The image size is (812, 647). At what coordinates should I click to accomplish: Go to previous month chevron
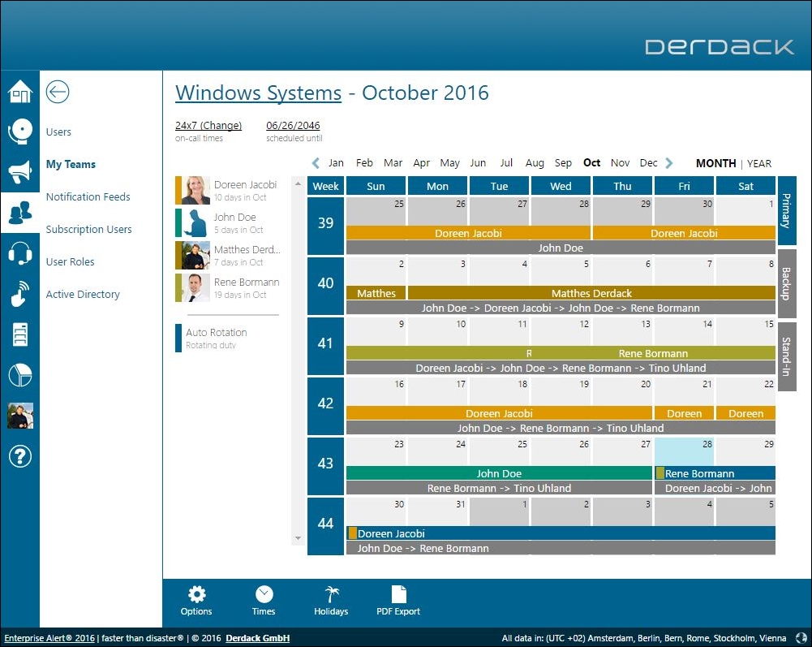tap(316, 163)
